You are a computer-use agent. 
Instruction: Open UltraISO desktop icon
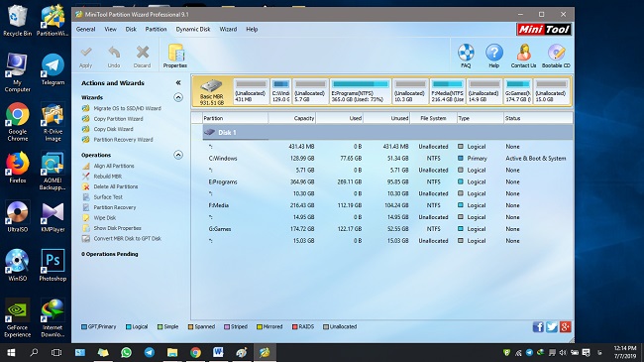click(17, 216)
